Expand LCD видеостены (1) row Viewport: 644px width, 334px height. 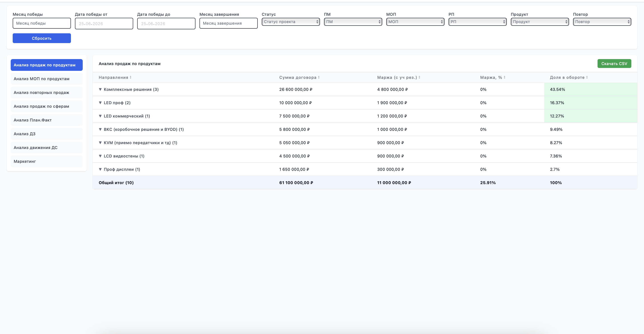coord(100,156)
